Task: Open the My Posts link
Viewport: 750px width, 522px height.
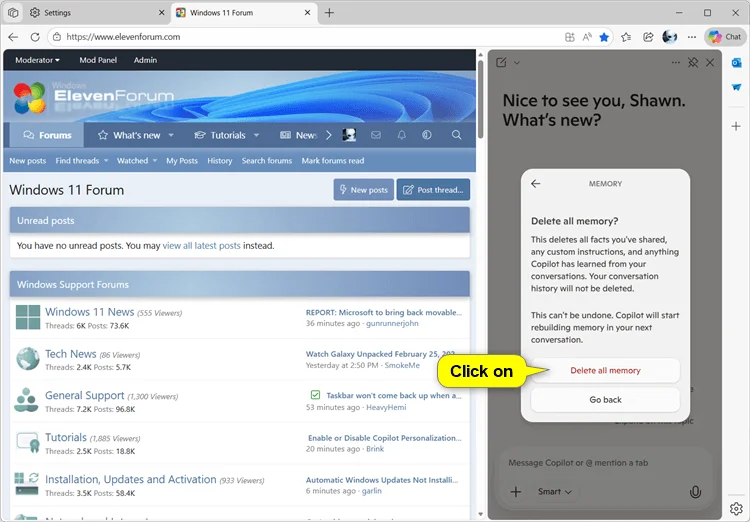Action: point(182,161)
